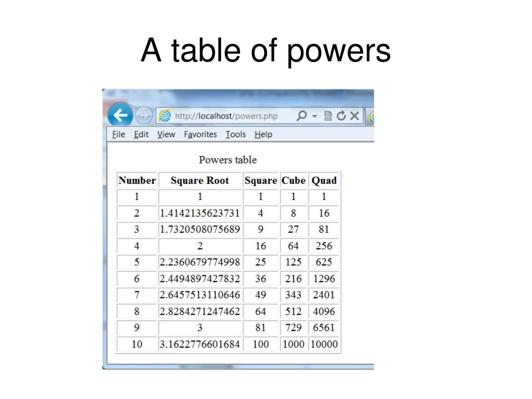Viewport: 532px width, 399px height.
Task: Open the Edit menu
Action: click(x=141, y=135)
